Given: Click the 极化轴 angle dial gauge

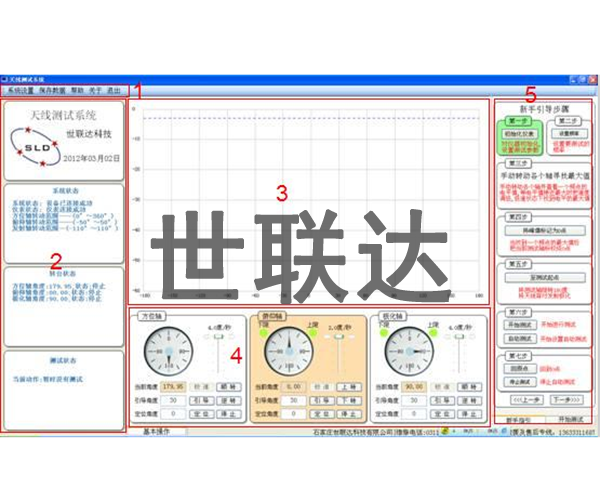Looking at the screenshot, I should pos(409,351).
